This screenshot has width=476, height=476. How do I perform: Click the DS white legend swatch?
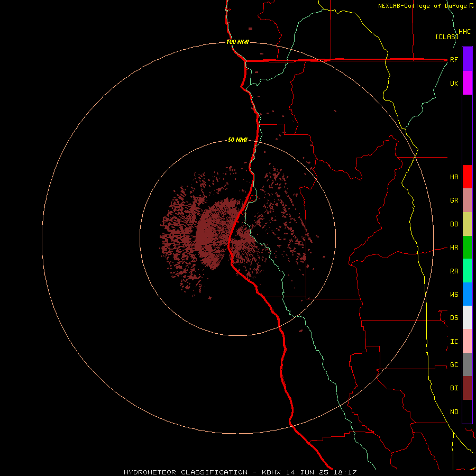(467, 317)
